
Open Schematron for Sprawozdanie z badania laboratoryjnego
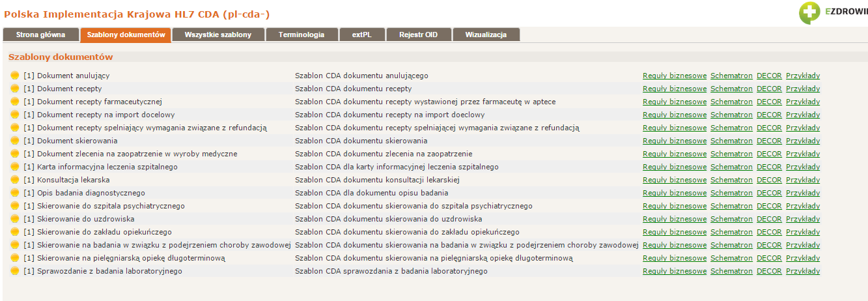731,271
